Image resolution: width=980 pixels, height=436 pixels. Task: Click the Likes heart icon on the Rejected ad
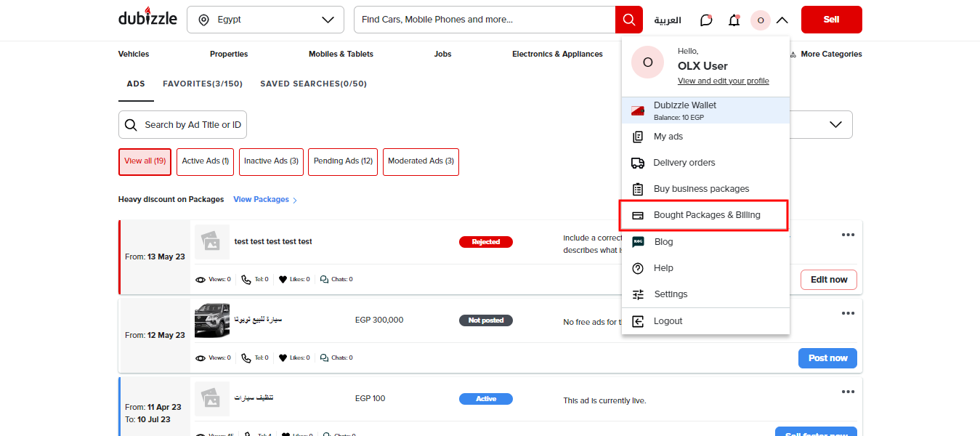[283, 279]
